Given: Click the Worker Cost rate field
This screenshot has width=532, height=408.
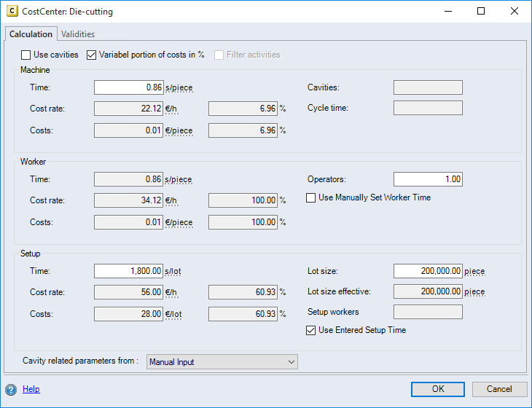Looking at the screenshot, I should click(x=128, y=200).
